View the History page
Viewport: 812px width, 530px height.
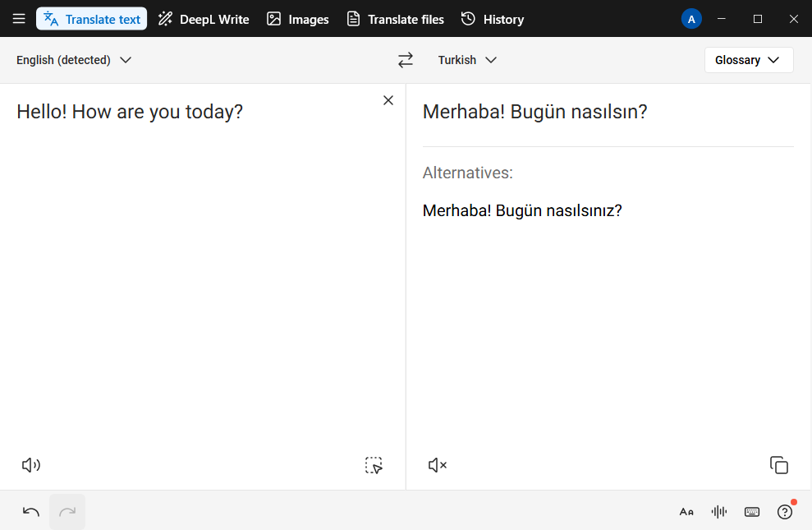(492, 18)
